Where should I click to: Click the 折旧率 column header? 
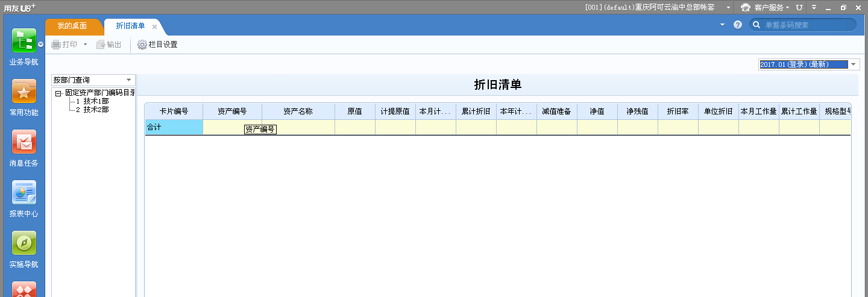coord(678,111)
